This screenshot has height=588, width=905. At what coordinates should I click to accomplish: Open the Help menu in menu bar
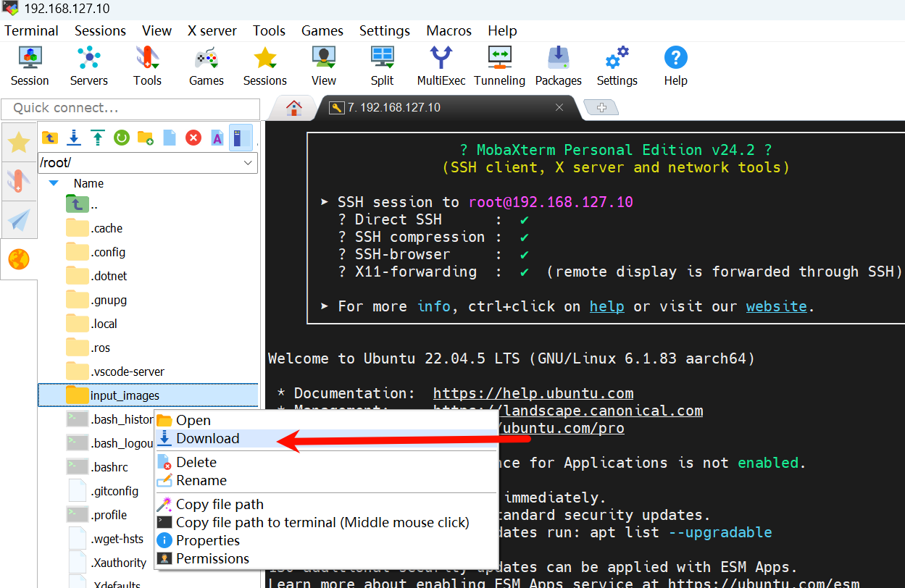coord(502,30)
